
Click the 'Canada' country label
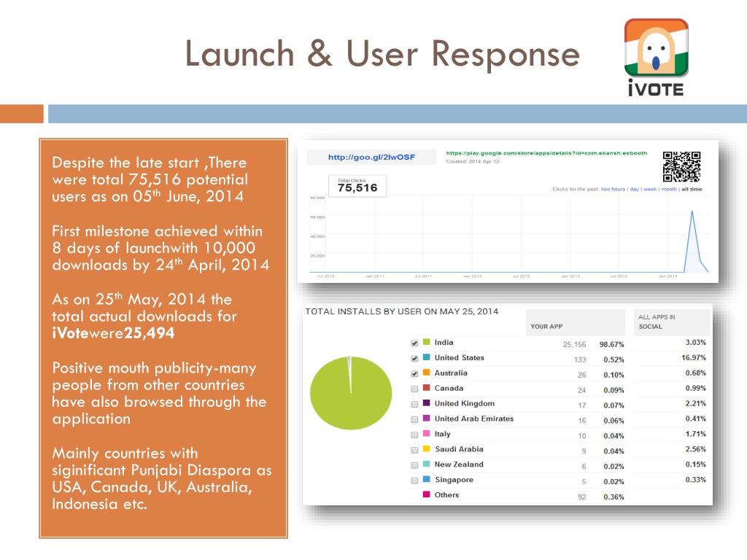449,388
